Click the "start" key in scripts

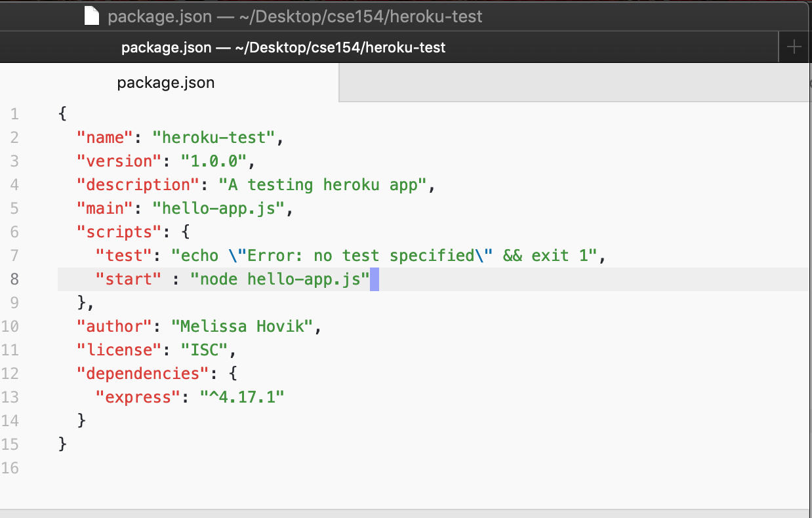(x=129, y=279)
